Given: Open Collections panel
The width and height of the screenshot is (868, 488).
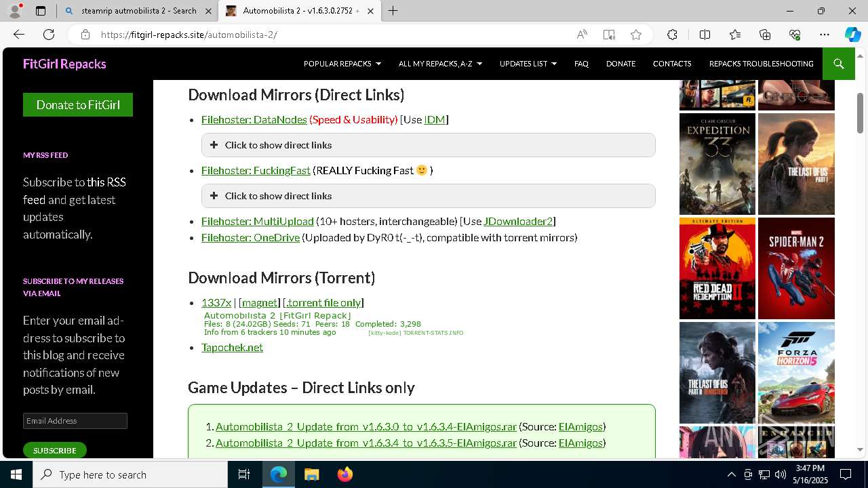Looking at the screenshot, I should [x=765, y=35].
